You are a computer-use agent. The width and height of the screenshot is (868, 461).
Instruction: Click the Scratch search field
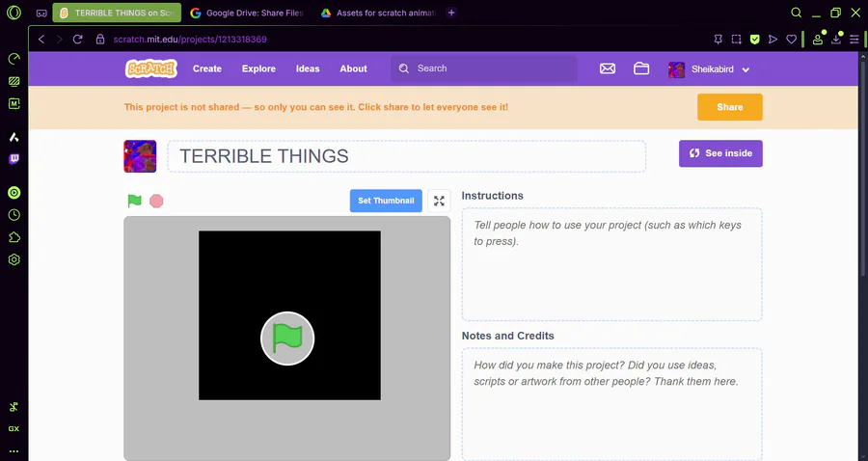pyautogui.click(x=484, y=68)
